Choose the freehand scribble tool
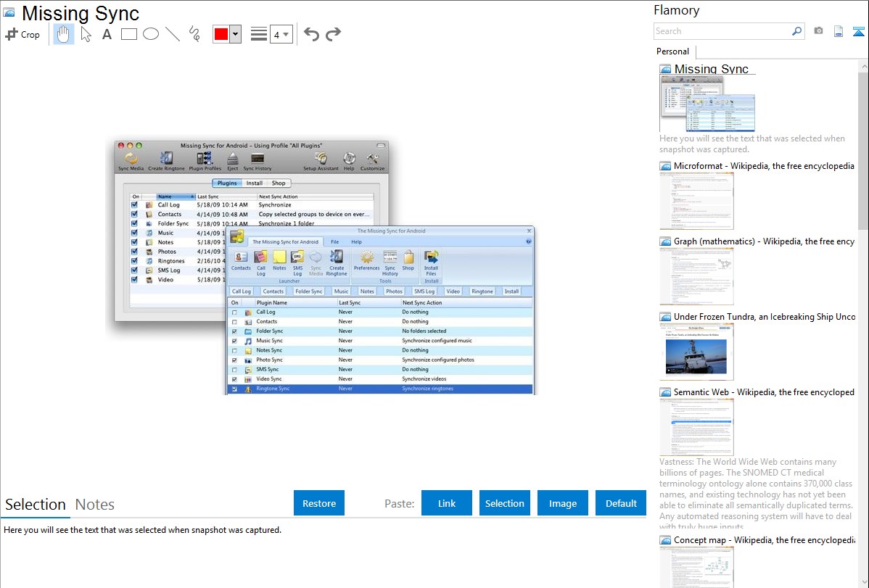 (194, 34)
